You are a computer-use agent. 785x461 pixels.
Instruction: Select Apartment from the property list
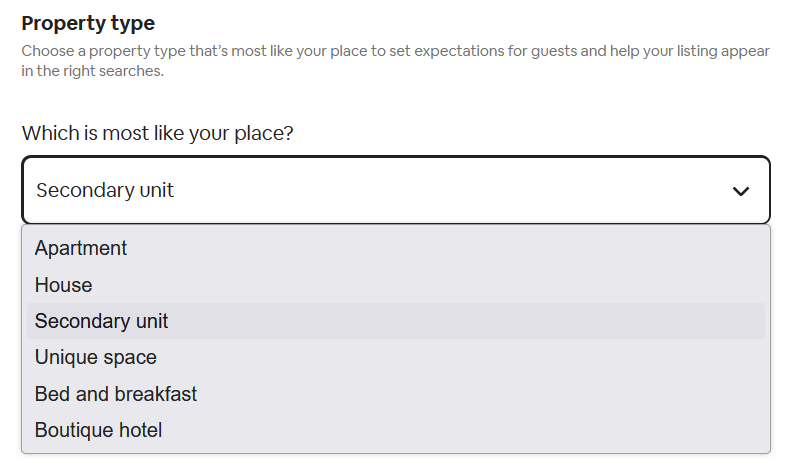coord(81,248)
